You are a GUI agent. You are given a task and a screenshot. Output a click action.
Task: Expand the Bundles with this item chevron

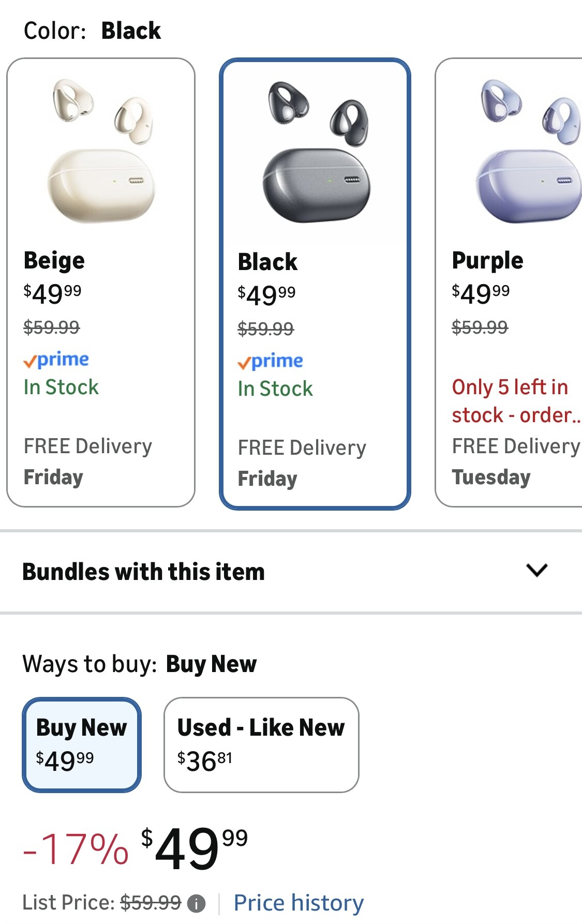[536, 571]
